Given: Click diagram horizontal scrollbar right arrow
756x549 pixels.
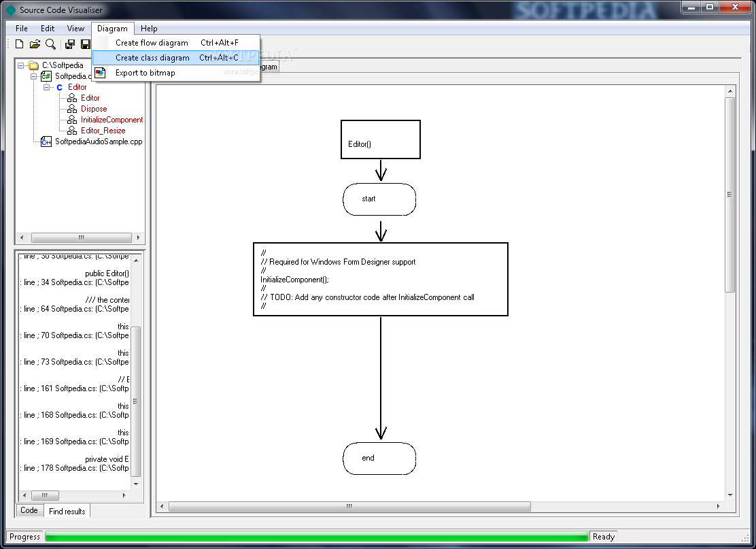Looking at the screenshot, I should (x=719, y=507).
